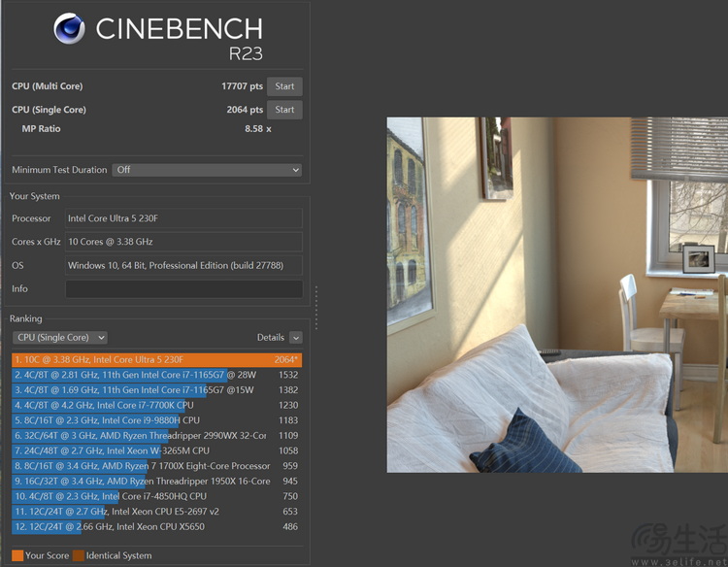Screen dimensions: 728x567
Task: Click the Cinebench sphere logo icon
Action: pos(69,28)
